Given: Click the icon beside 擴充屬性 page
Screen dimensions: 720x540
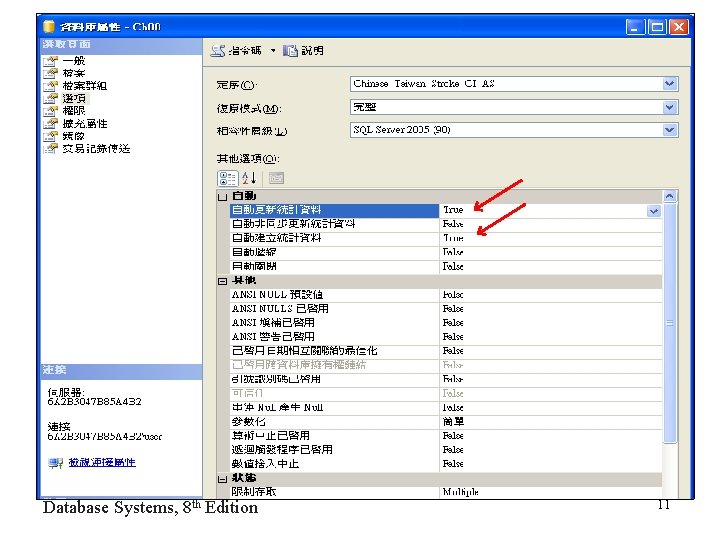Looking at the screenshot, I should click(x=51, y=124).
